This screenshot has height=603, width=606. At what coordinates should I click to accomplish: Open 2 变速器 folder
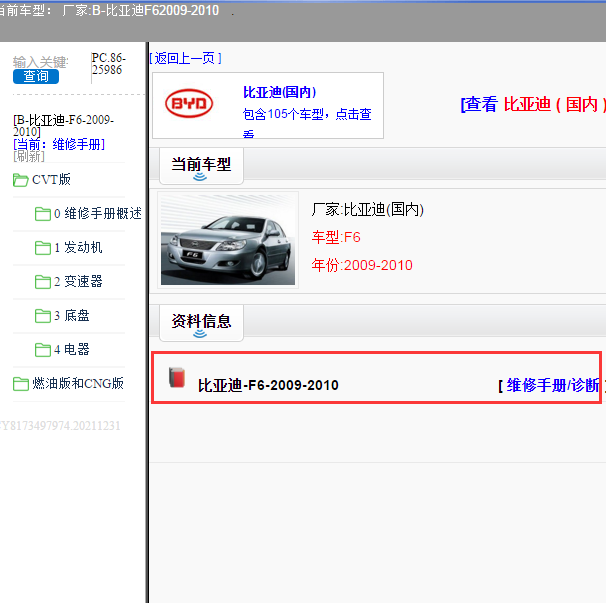click(78, 281)
